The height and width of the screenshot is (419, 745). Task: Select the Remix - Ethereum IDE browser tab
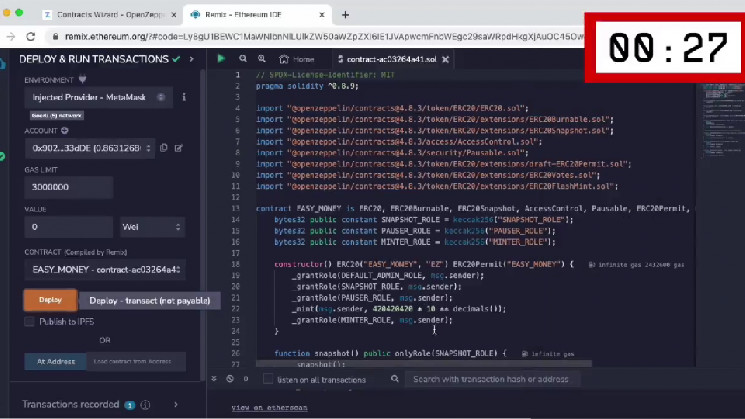tap(257, 15)
